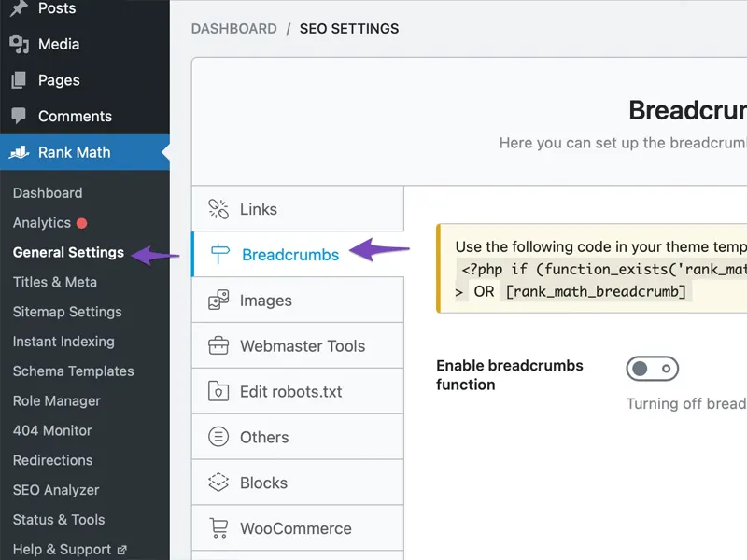Toggle Enable breadcrumbs function switch
Image resolution: width=747 pixels, height=560 pixels.
(x=652, y=369)
